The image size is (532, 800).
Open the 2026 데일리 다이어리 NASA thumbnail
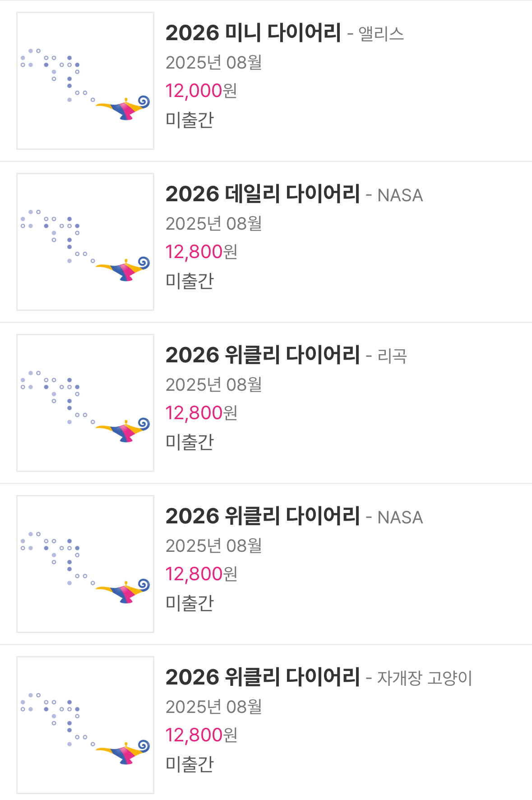[x=85, y=242]
